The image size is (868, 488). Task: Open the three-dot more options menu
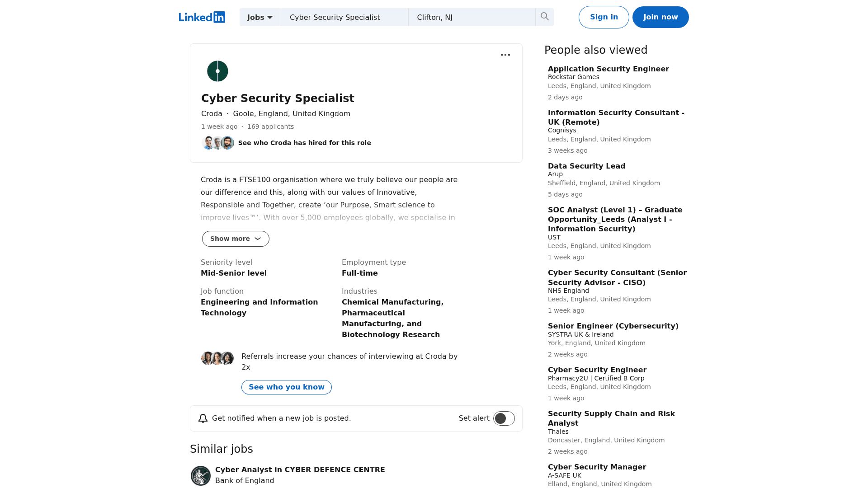(505, 55)
